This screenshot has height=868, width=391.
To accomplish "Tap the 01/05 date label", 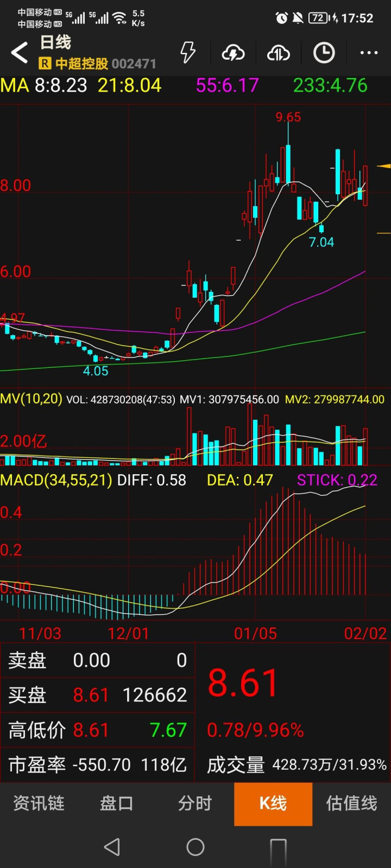I will pyautogui.click(x=255, y=633).
